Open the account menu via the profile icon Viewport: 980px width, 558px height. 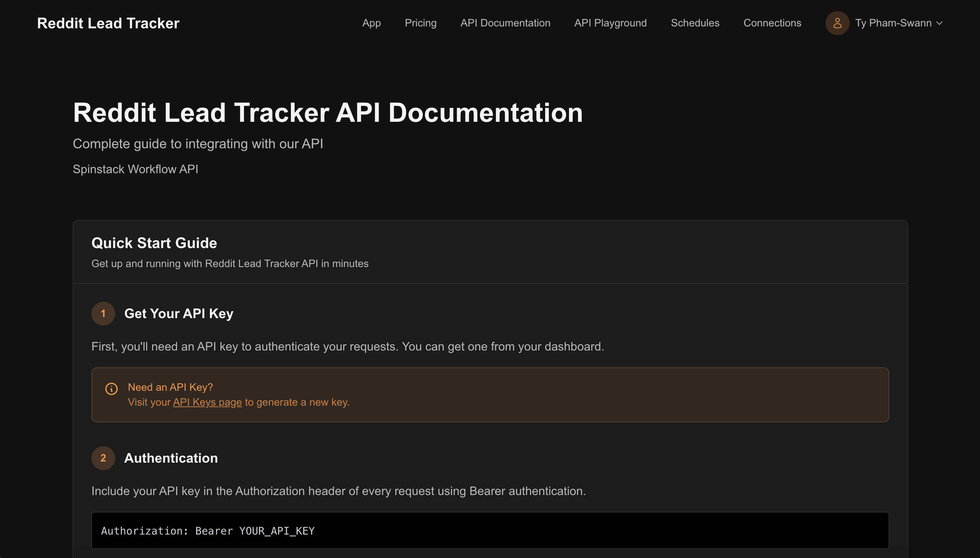click(x=837, y=23)
